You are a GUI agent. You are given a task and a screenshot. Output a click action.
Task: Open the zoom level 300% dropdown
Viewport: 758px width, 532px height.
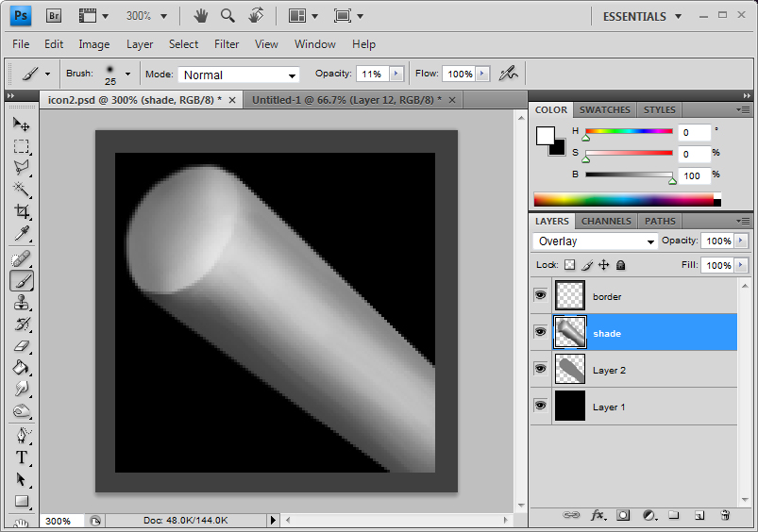coord(164,16)
